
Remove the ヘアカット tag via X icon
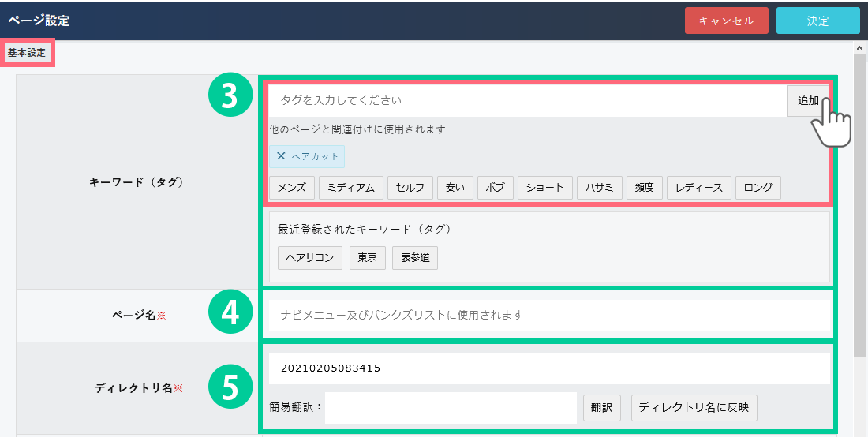pyautogui.click(x=281, y=156)
